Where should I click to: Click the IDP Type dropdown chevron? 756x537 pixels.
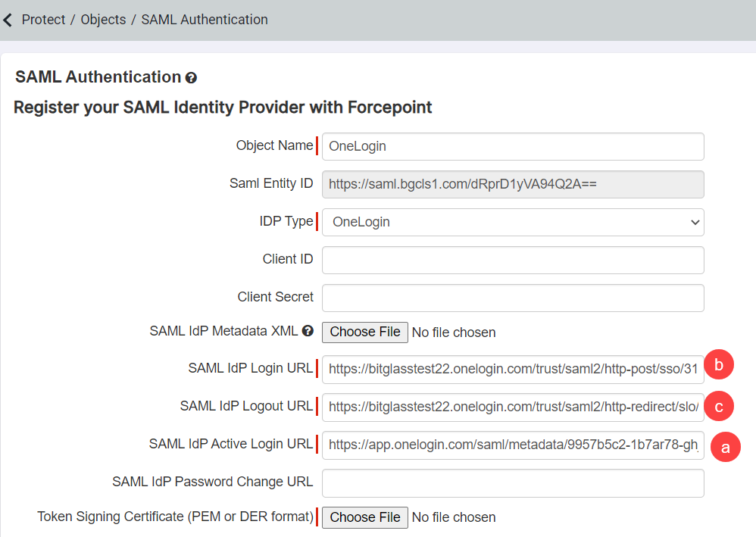[695, 222]
